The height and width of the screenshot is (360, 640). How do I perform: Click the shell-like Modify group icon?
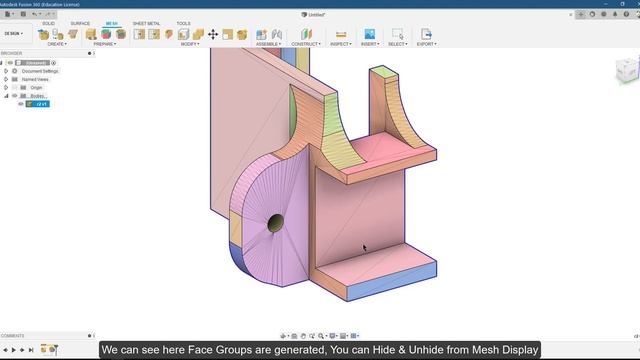pyautogui.click(x=183, y=34)
